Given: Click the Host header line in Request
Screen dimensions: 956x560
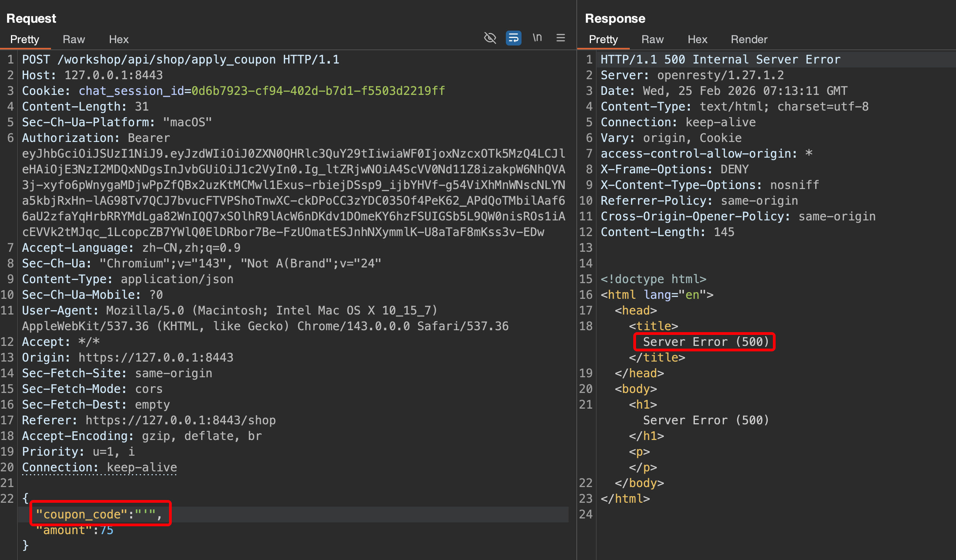Looking at the screenshot, I should coord(92,75).
